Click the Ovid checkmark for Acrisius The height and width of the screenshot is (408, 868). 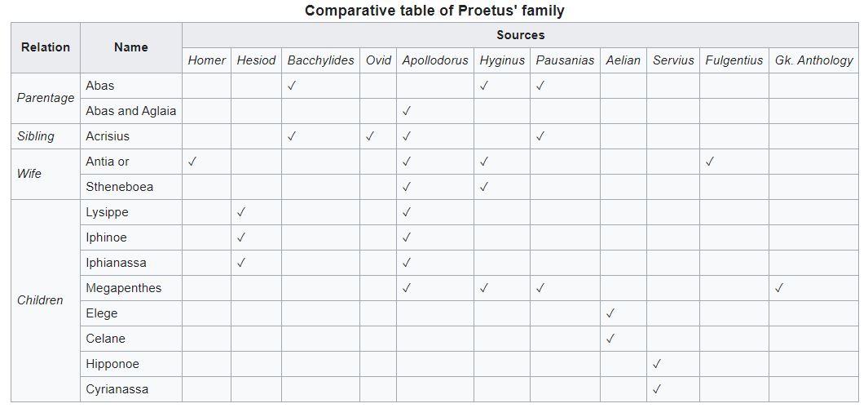[x=370, y=136]
